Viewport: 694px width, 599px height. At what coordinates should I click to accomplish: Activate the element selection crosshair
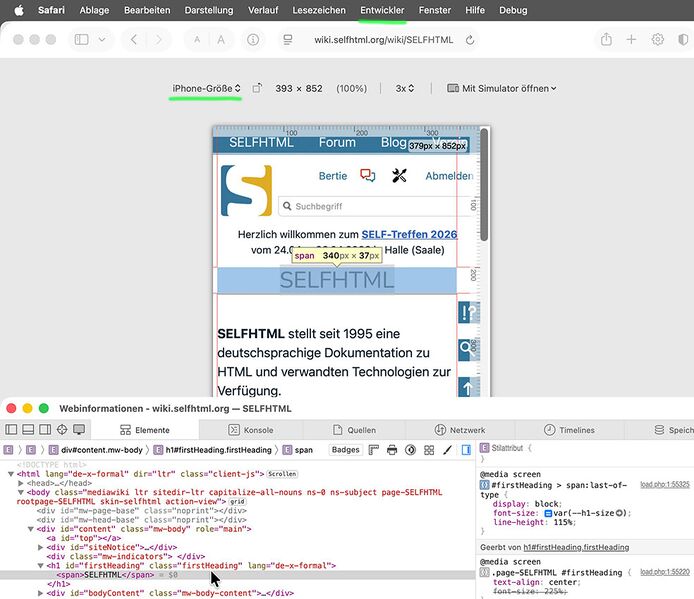tap(62, 429)
